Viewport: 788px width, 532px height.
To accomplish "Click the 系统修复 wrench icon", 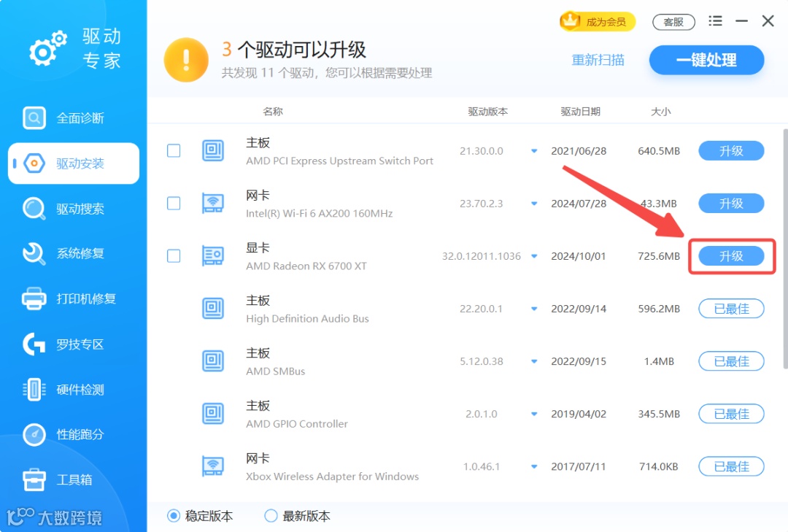I will [x=34, y=253].
